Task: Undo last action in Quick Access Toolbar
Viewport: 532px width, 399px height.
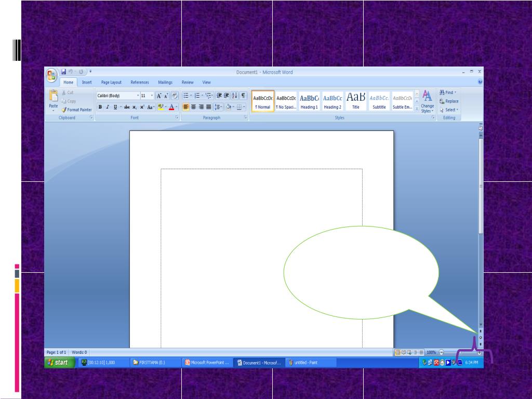Action: [71, 72]
